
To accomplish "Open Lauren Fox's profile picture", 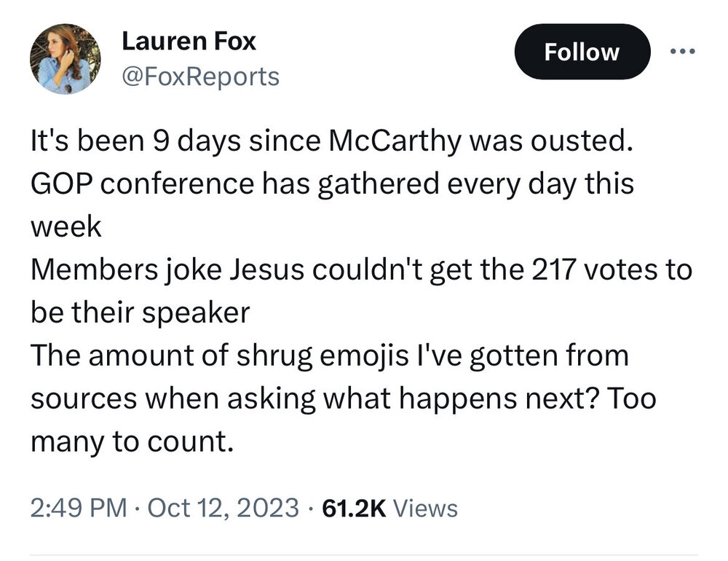I will [65, 58].
